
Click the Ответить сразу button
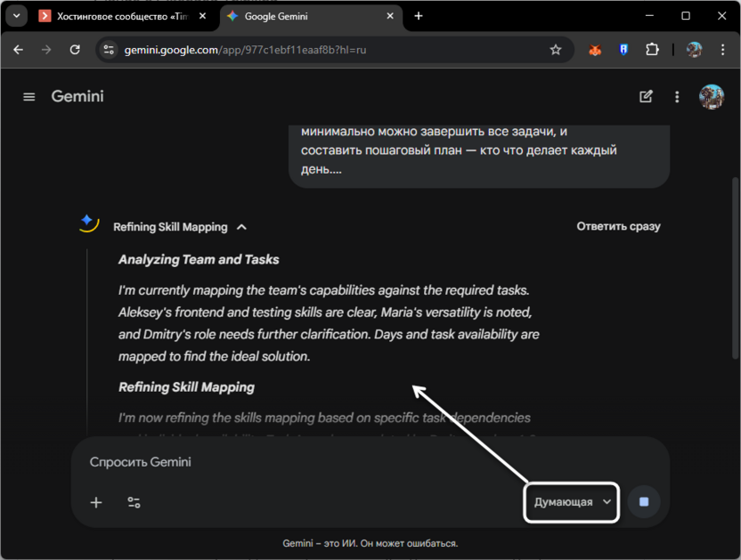click(x=618, y=226)
